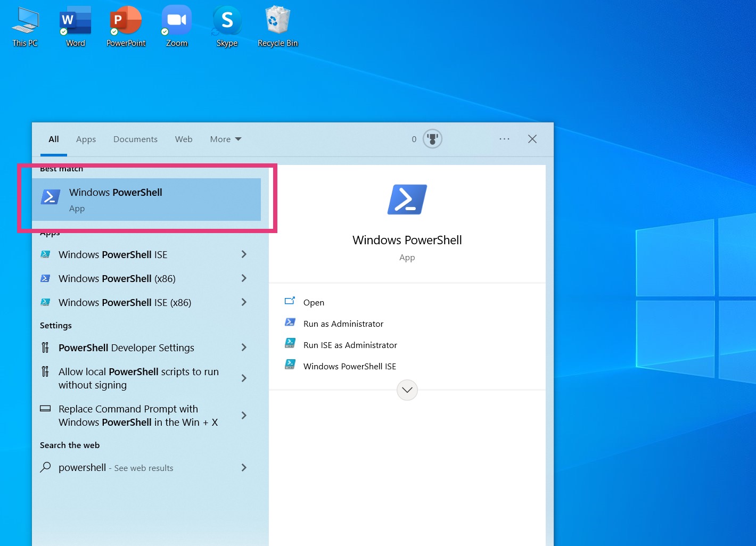Open the Zoom desktop shortcut
The width and height of the screenshot is (756, 546).
tap(177, 27)
